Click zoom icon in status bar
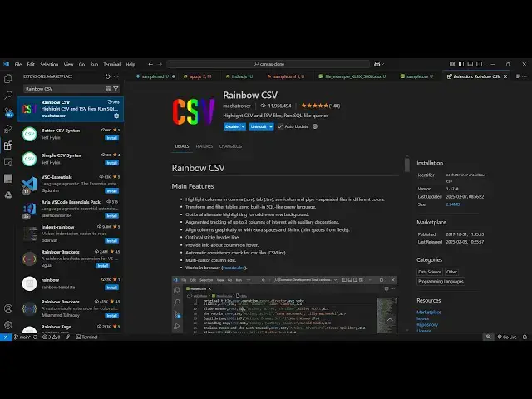This screenshot has height=399, width=532. click(489, 337)
